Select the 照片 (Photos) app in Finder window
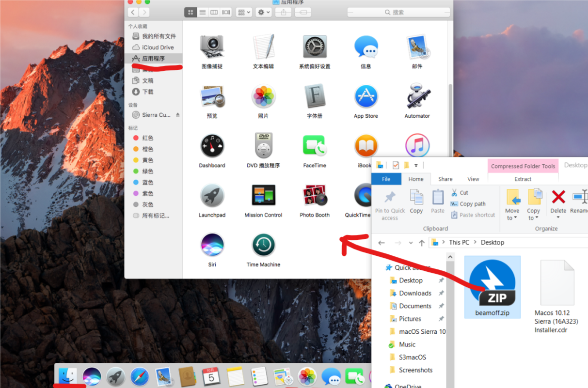The image size is (588, 388). tap(263, 96)
